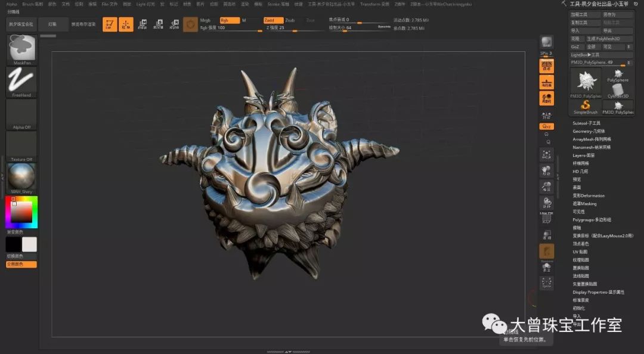The height and width of the screenshot is (354, 644).
Task: Select the Cylinder3D tool thumbnail
Action: click(618, 91)
